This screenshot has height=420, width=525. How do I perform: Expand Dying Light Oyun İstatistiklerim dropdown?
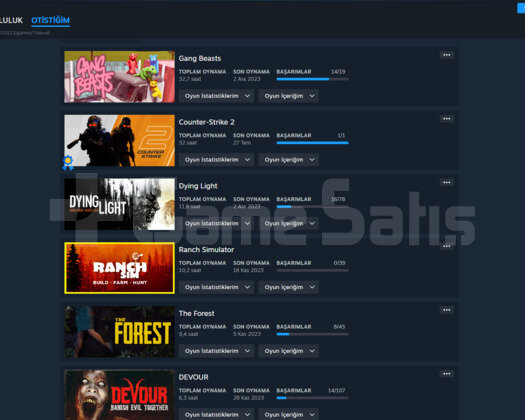pyautogui.click(x=217, y=223)
